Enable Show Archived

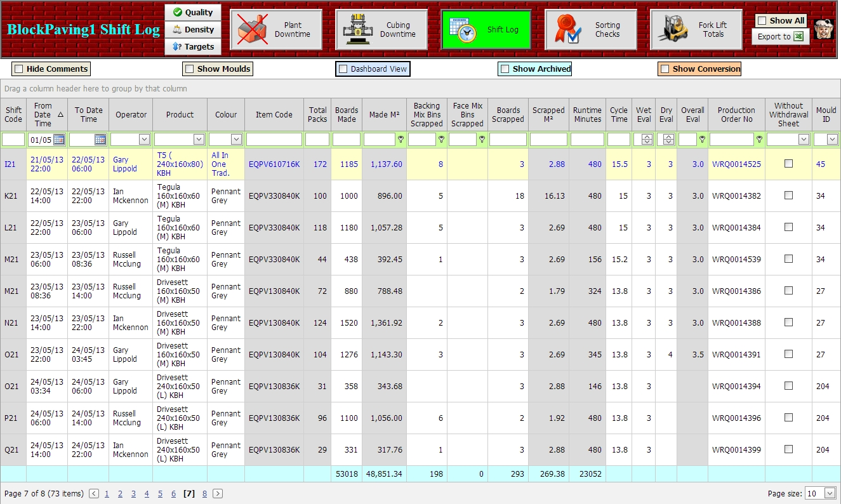pyautogui.click(x=505, y=69)
